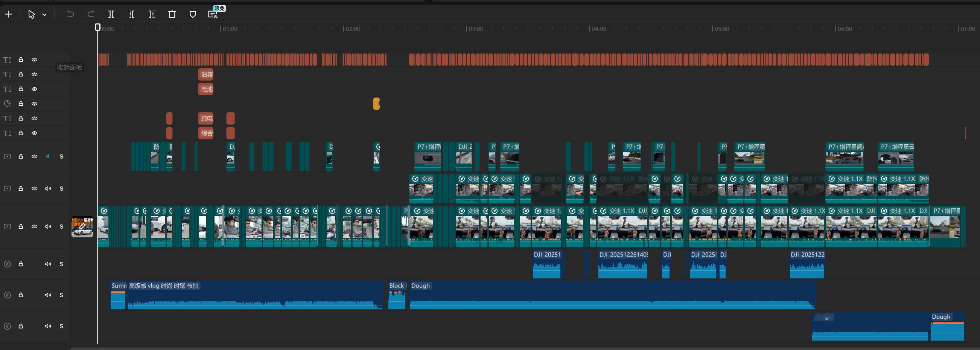Viewport: 980px width, 350px height.
Task: Select the P7+增程星云 video clip
Action: point(896,156)
